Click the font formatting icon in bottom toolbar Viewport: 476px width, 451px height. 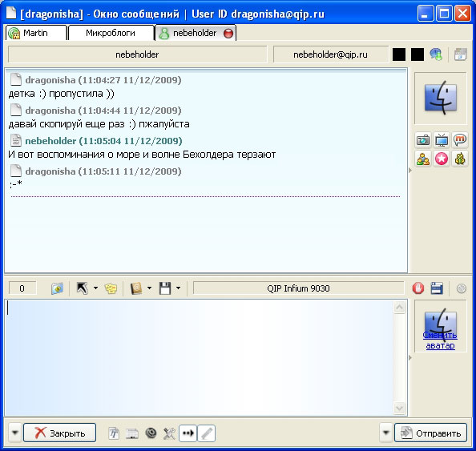(114, 433)
